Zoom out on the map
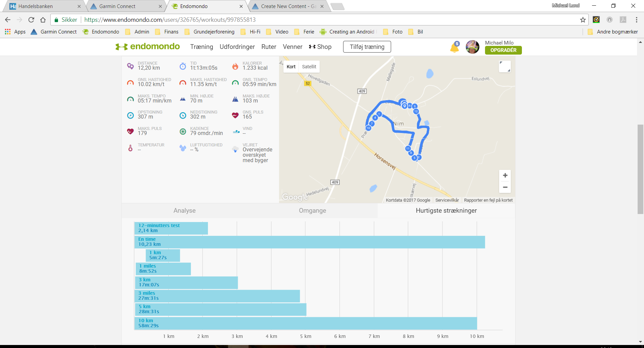 [505, 187]
